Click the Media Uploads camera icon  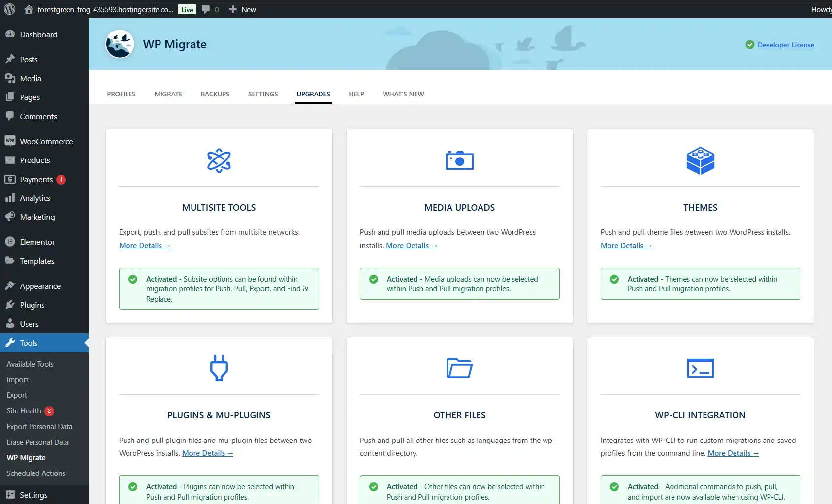pyautogui.click(x=460, y=160)
